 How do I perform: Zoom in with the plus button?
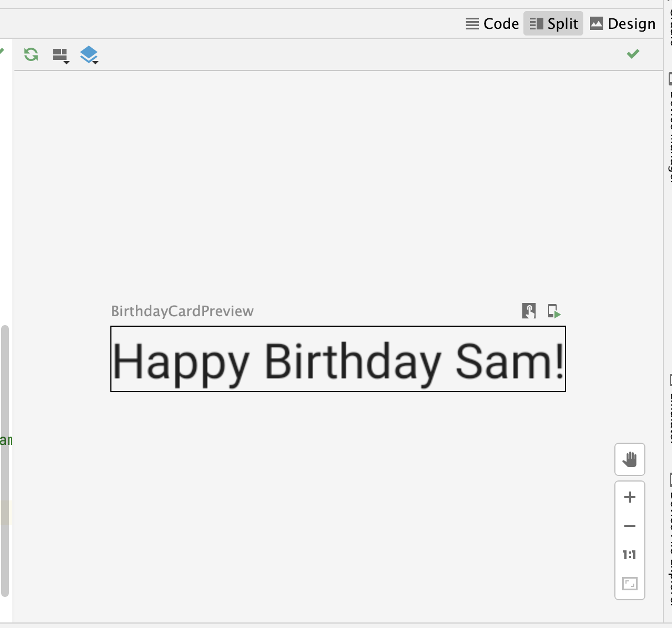tap(629, 497)
